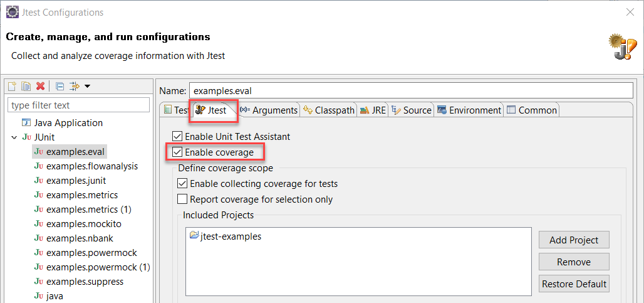The width and height of the screenshot is (644, 303).
Task: Click the Restore Default button
Action: [574, 284]
